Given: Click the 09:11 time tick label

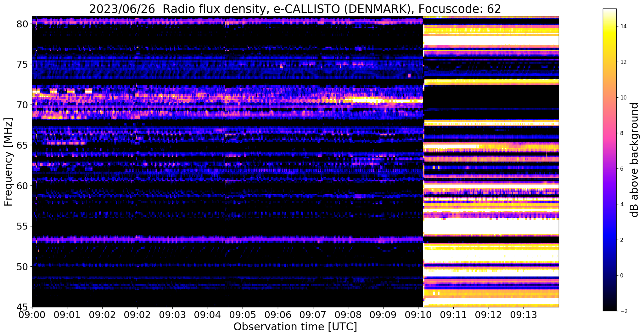Looking at the screenshot, I should click(x=453, y=315).
